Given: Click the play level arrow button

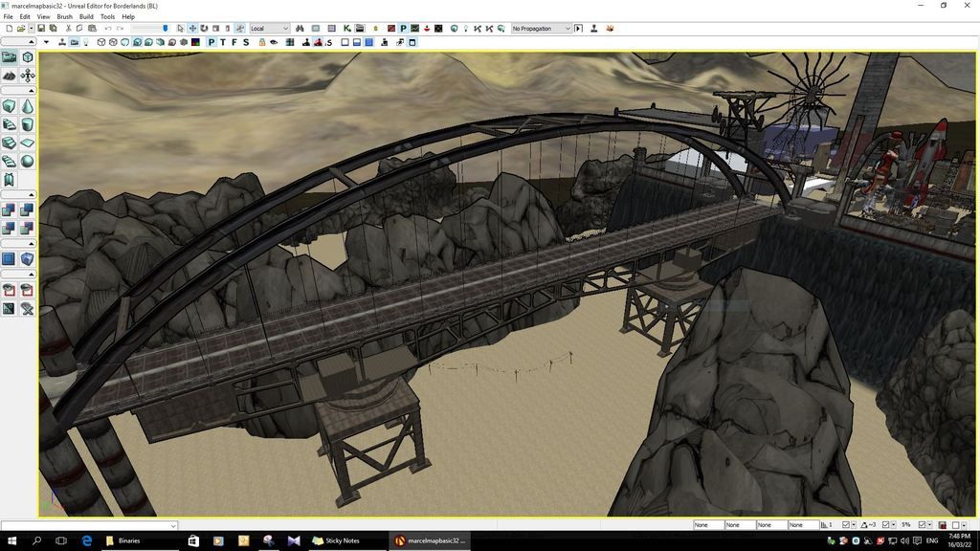Looking at the screenshot, I should pos(578,28).
